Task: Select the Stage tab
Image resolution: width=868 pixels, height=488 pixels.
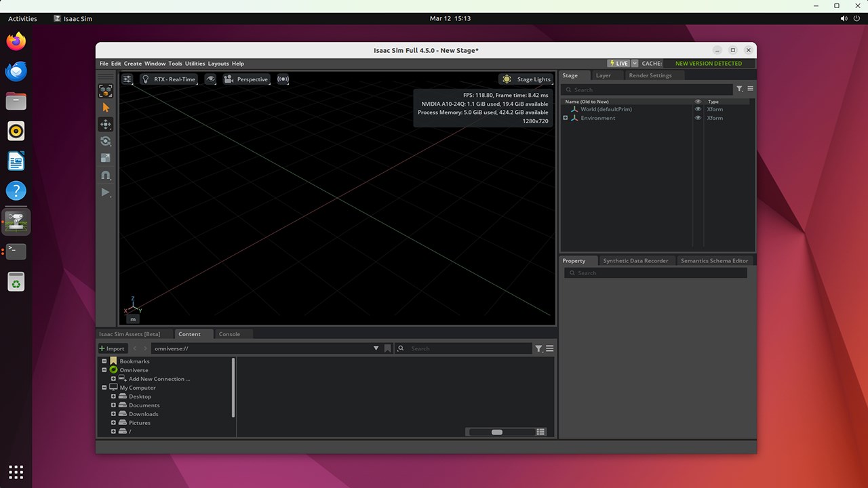Action: click(570, 76)
